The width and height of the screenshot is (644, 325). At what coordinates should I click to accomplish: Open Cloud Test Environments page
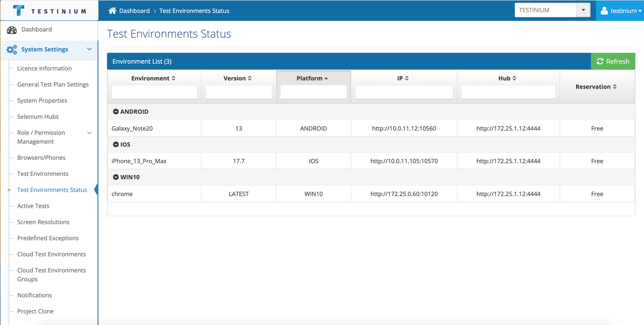click(x=51, y=254)
